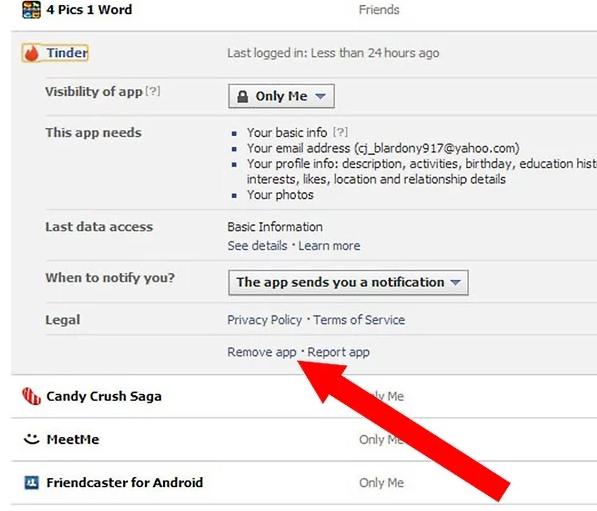Click the MeetMe smiley icon
The height and width of the screenshot is (511, 597).
click(x=32, y=439)
